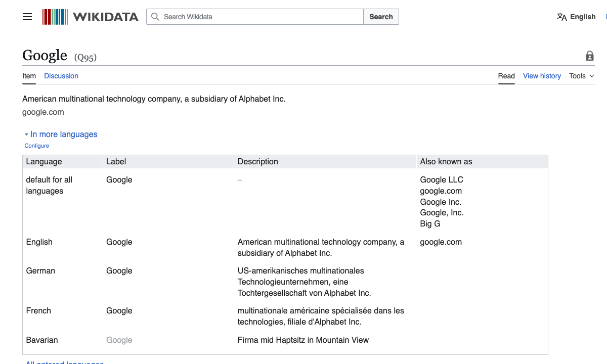Click the French description text
607x364 pixels.
point(321,316)
